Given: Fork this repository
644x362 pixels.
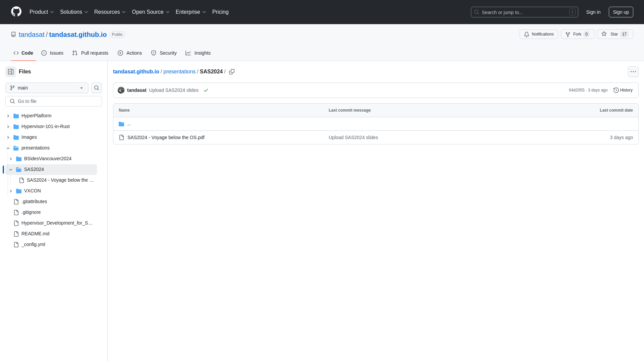Looking at the screenshot, I should 578,34.
